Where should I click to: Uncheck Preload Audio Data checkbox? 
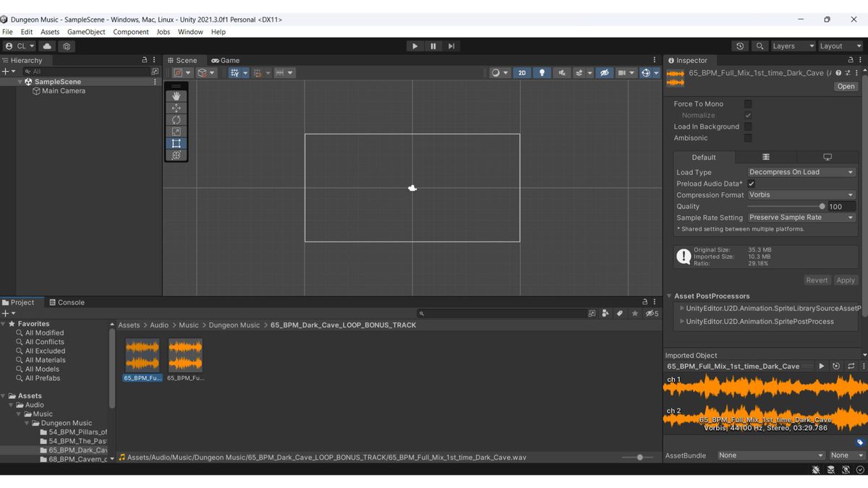pyautogui.click(x=751, y=184)
